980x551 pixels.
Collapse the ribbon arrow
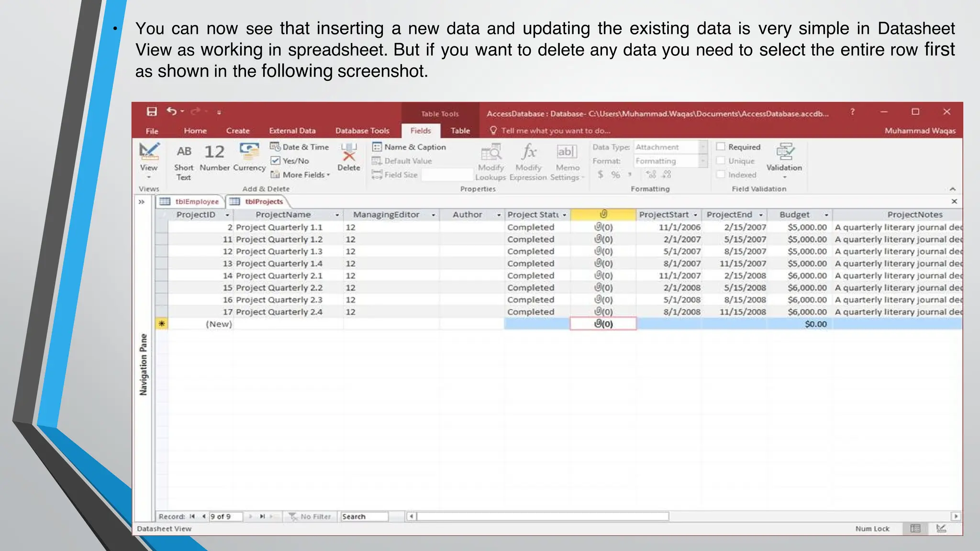[x=952, y=188]
